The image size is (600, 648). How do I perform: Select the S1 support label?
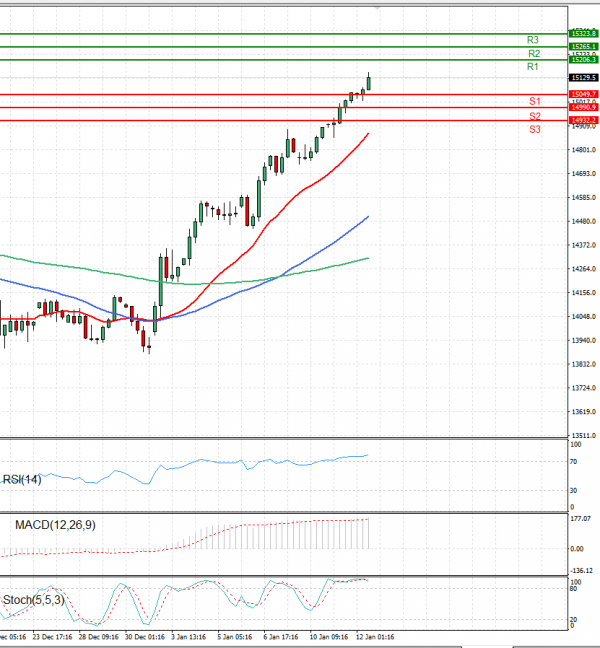[535, 101]
